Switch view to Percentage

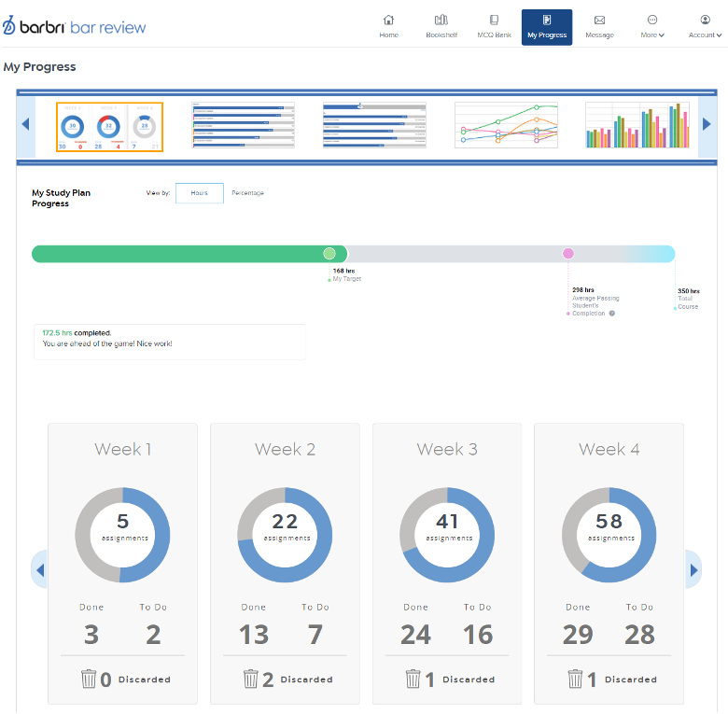[x=247, y=193]
